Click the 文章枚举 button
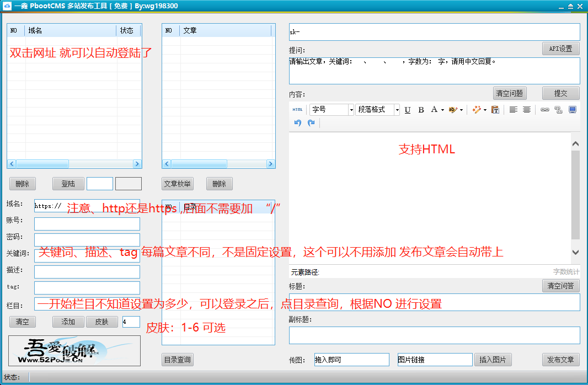588x385 pixels. click(x=178, y=184)
